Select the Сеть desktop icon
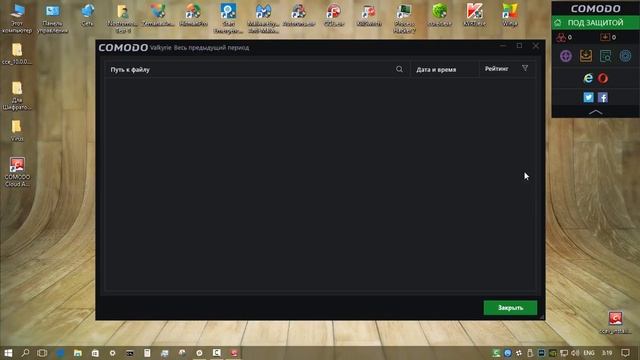The height and width of the screenshot is (360, 640). click(87, 15)
